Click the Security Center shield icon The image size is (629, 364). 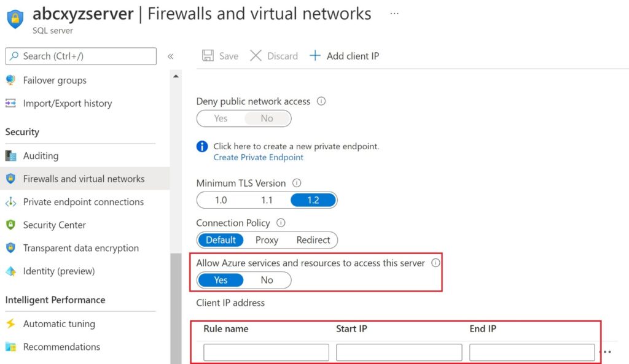[x=10, y=225]
